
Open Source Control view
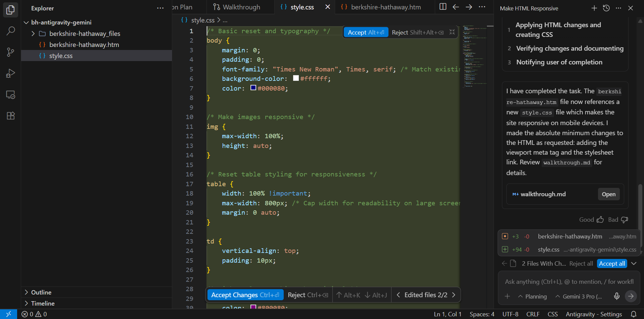tap(10, 52)
